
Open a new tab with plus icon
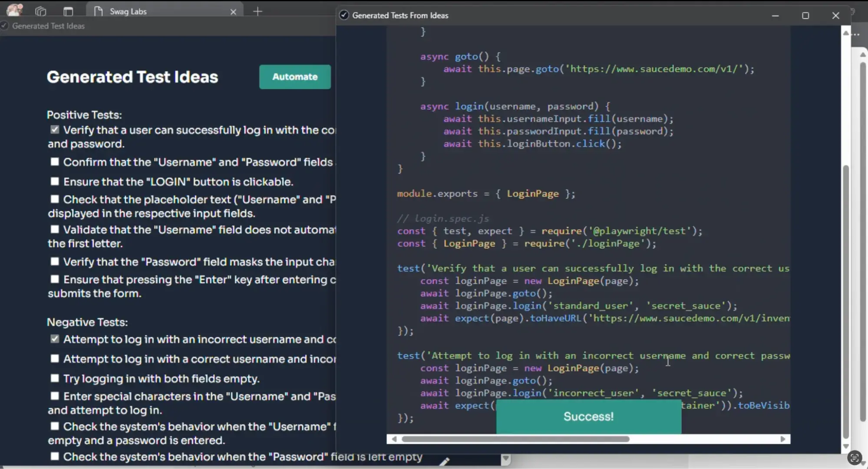(257, 12)
